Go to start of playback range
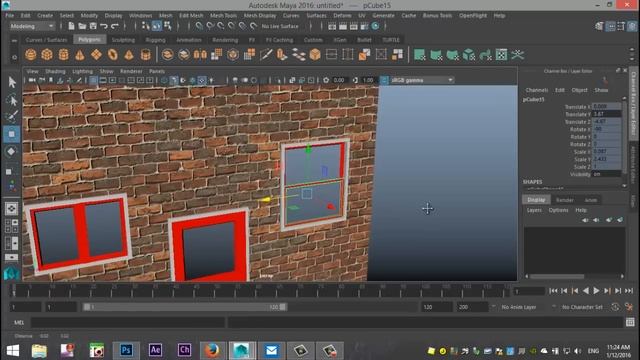 pyautogui.click(x=553, y=291)
